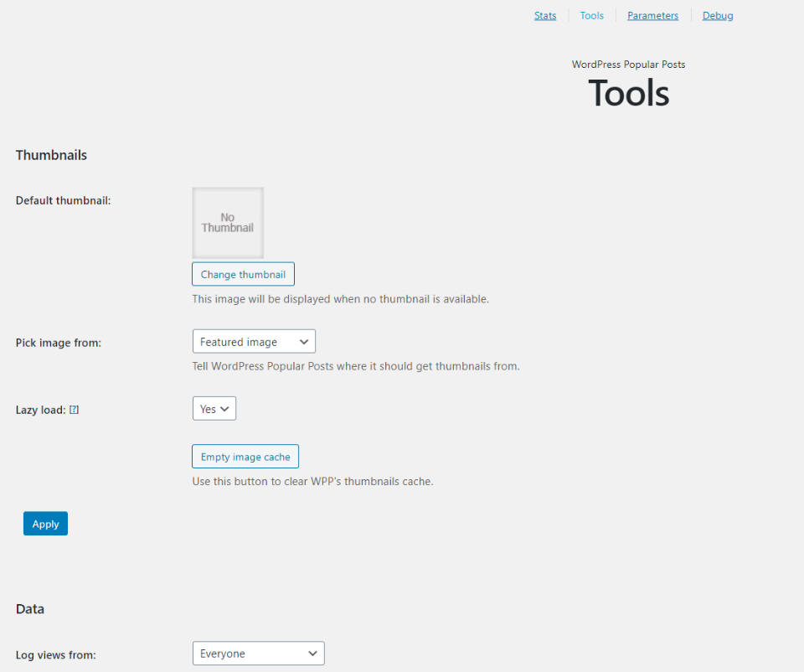Click the 'Pick image from:' label

point(59,343)
